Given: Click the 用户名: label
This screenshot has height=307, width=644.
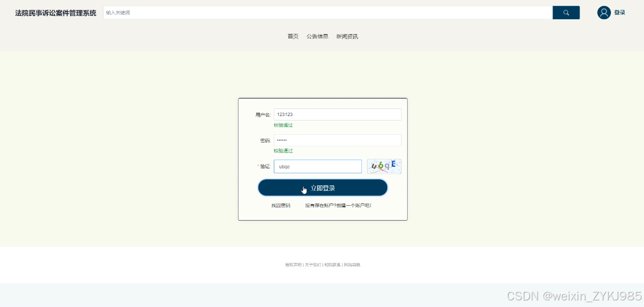Looking at the screenshot, I should (263, 115).
